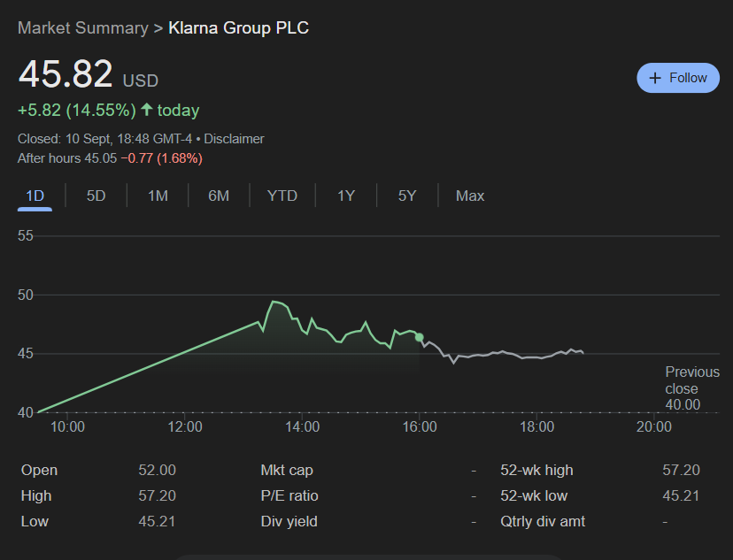Screen dimensions: 733x560
Task: Click the green market close marker dot
Action: click(420, 337)
